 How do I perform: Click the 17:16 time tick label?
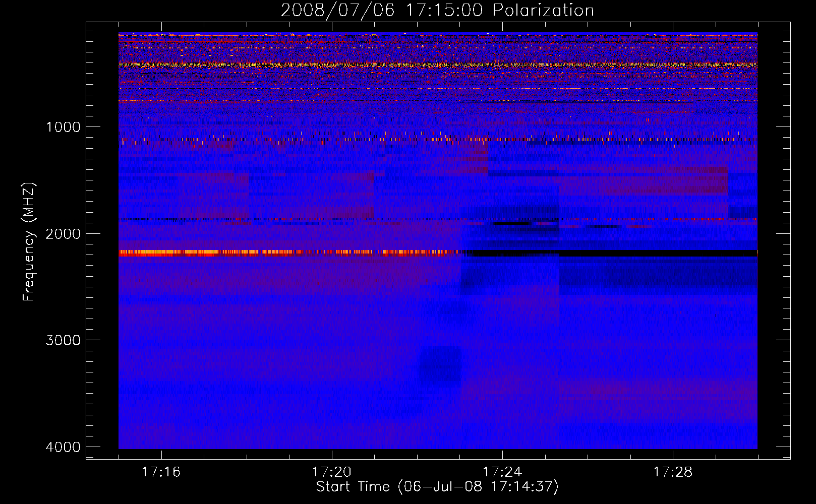click(x=161, y=472)
